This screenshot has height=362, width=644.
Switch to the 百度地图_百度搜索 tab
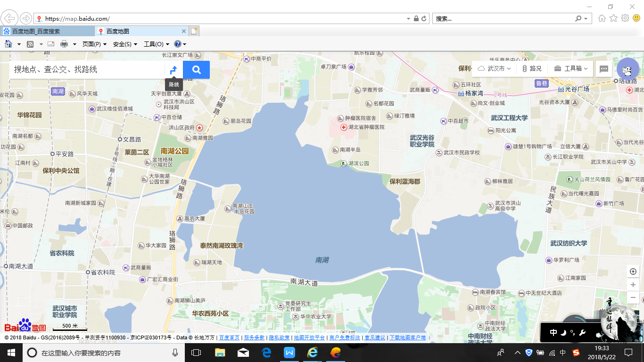point(47,31)
